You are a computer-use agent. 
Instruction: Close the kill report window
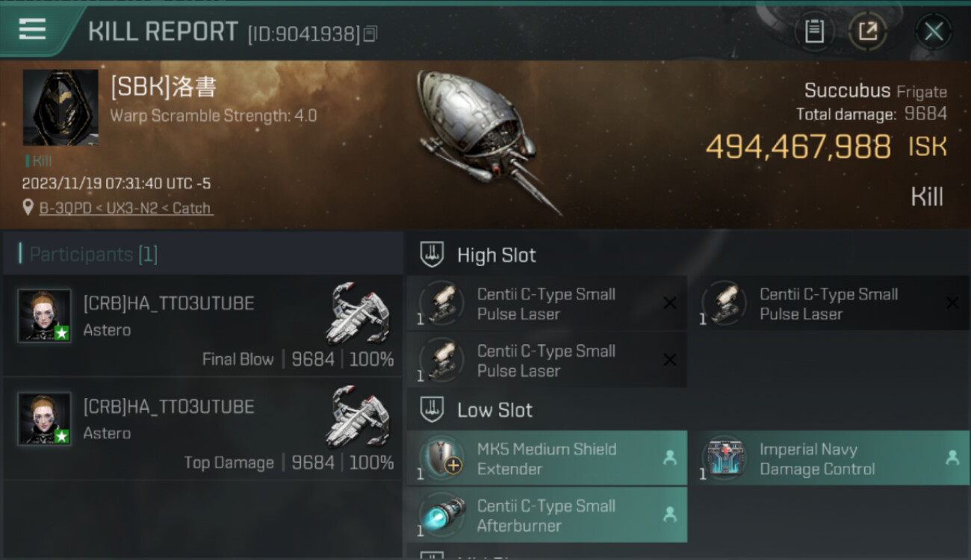point(934,31)
